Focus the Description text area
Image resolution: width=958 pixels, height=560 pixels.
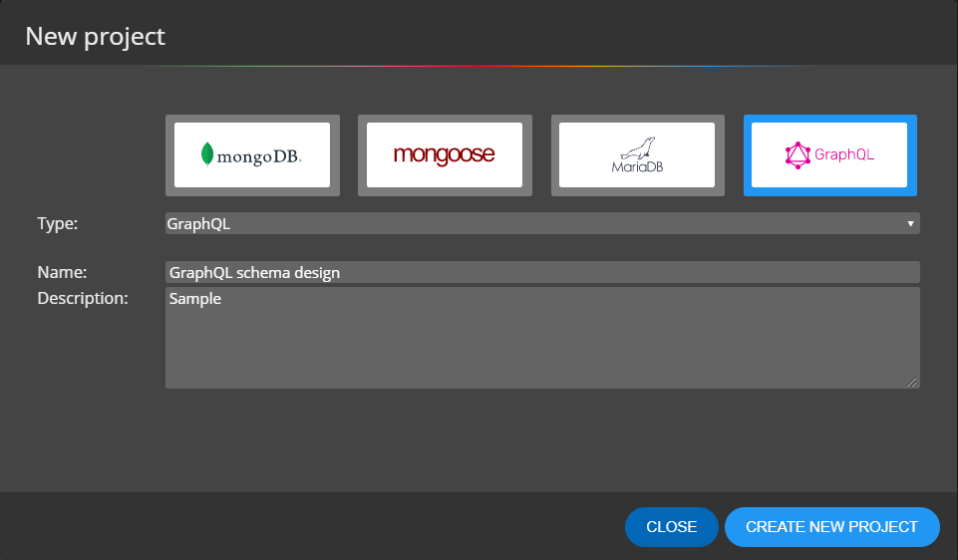542,338
